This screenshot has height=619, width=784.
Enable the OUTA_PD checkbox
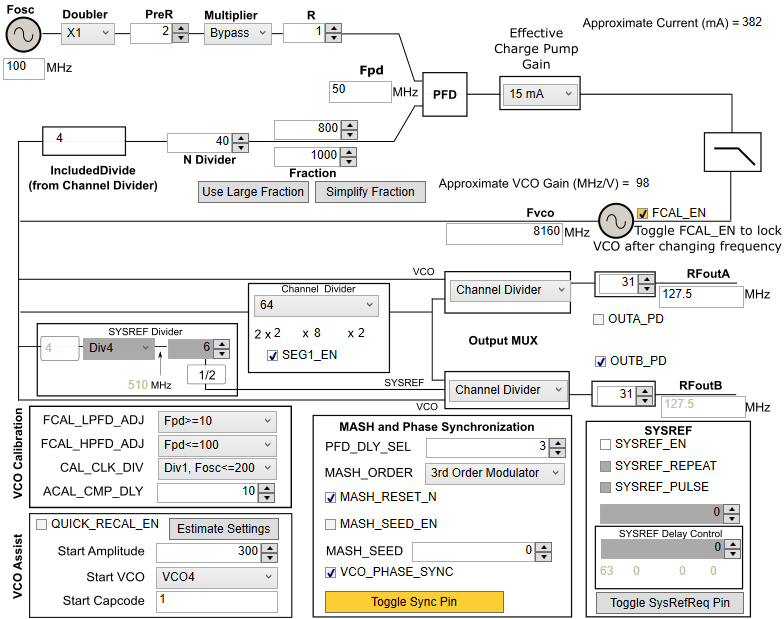599,319
